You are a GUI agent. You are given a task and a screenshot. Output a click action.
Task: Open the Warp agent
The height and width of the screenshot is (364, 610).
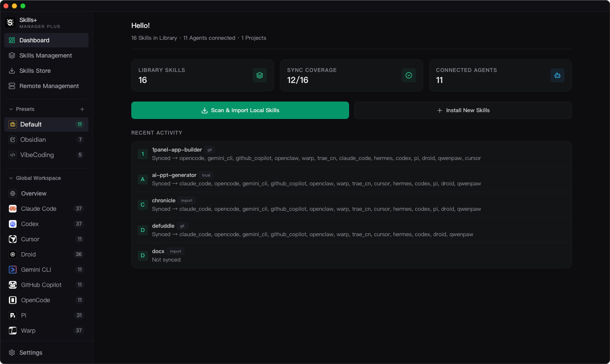point(47,331)
